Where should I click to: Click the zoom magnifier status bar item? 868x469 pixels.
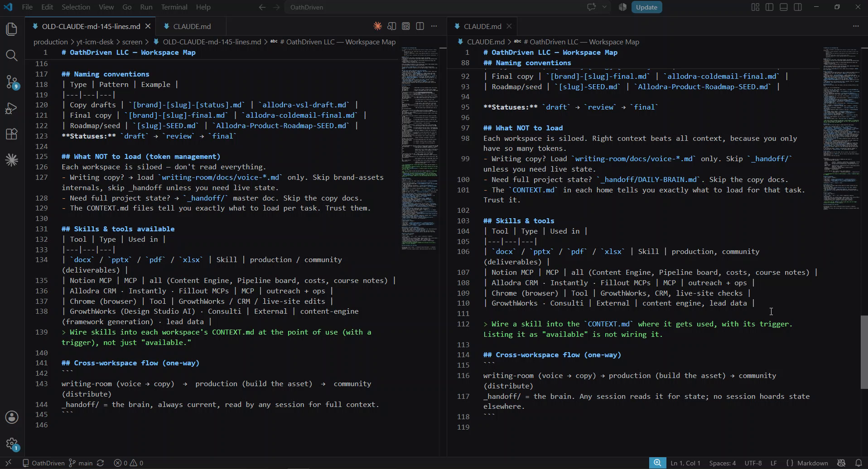(657, 463)
